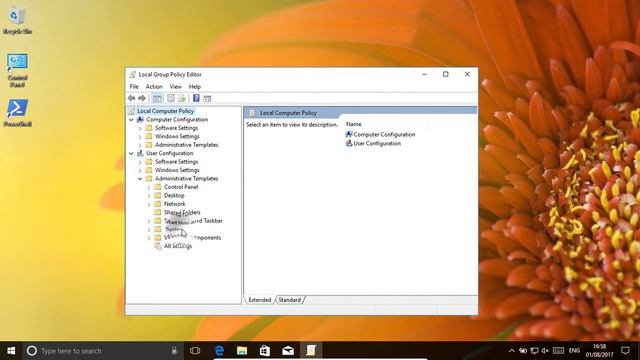
Task: Select the Shared Folders tree item
Action: (x=182, y=212)
